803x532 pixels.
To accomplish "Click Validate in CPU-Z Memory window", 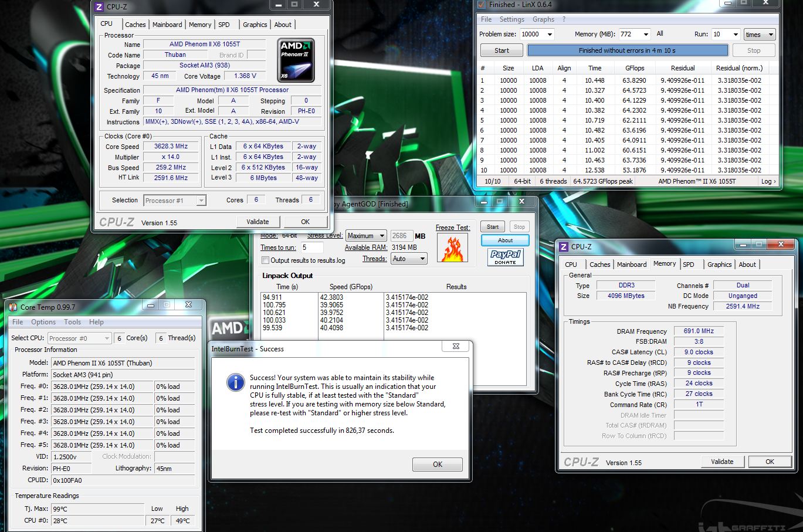I will point(722,462).
